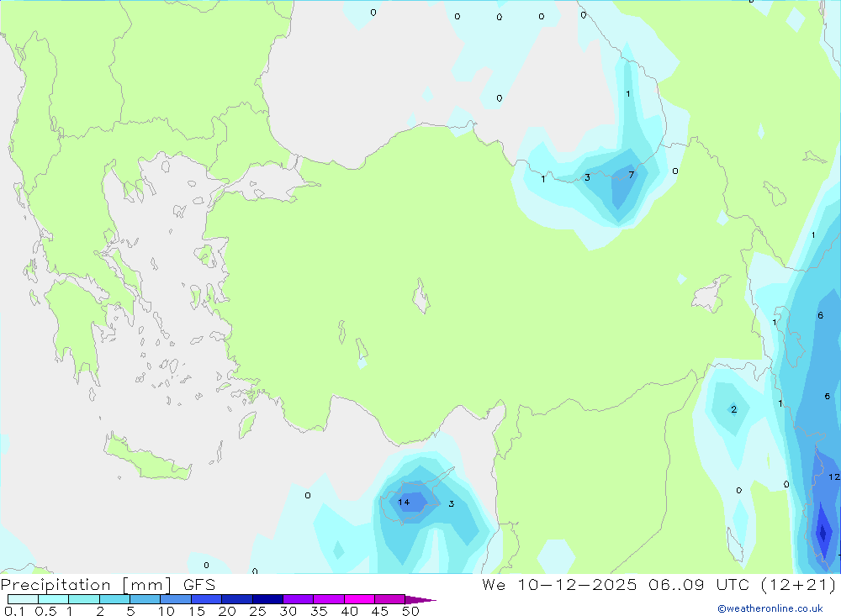Click legend label '30'

point(288,611)
